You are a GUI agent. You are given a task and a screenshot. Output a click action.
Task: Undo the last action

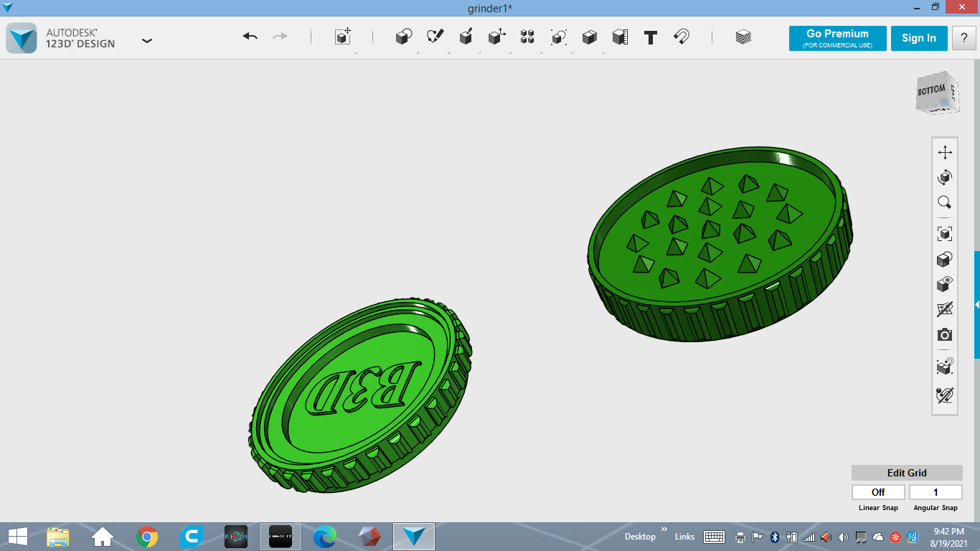pos(250,37)
